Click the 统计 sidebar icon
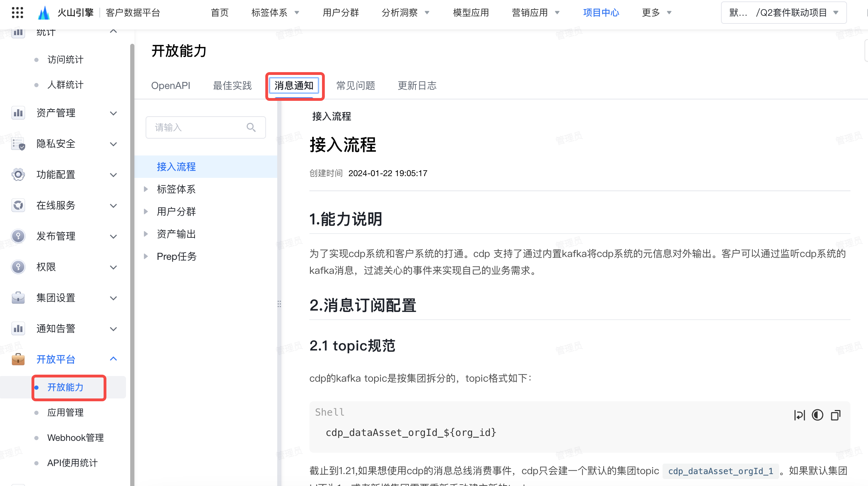Viewport: 868px width, 486px height. 18,32
